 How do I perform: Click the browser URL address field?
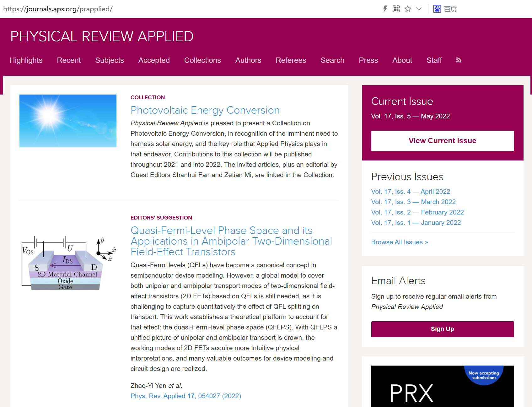(x=58, y=9)
